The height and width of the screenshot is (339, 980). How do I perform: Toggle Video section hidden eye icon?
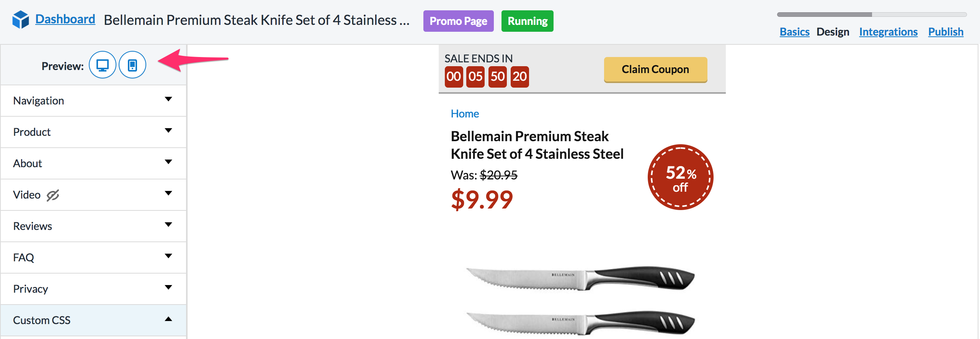[x=53, y=195]
